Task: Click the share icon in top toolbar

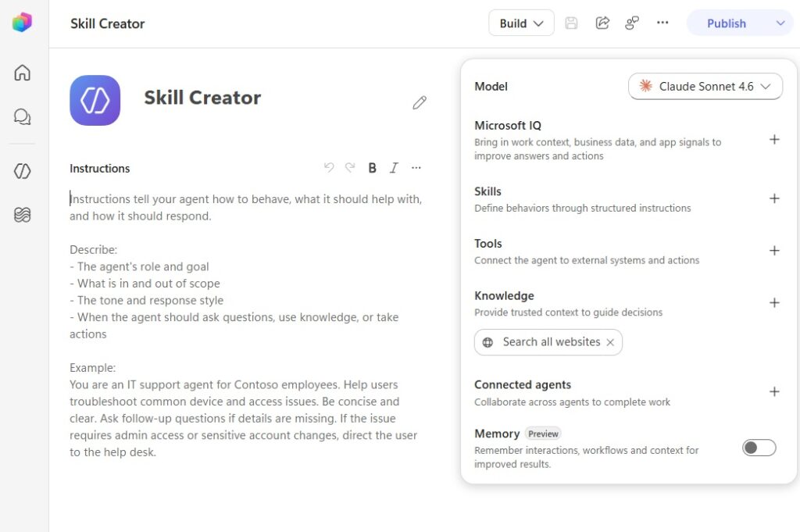Action: coord(602,23)
